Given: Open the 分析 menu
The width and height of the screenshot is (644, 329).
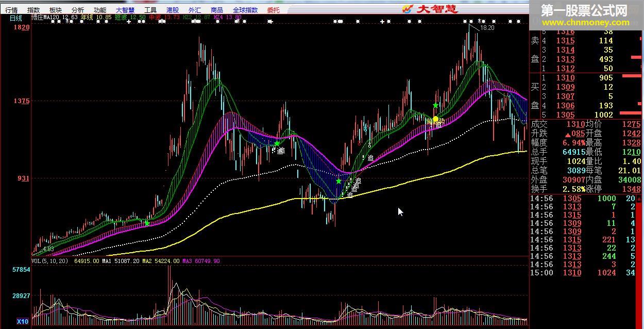Looking at the screenshot, I should pyautogui.click(x=78, y=10).
